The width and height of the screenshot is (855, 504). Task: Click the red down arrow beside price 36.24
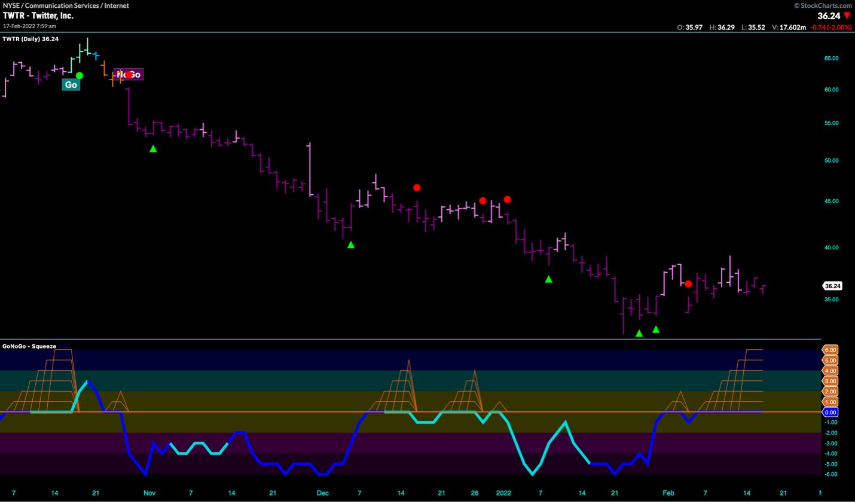click(847, 16)
